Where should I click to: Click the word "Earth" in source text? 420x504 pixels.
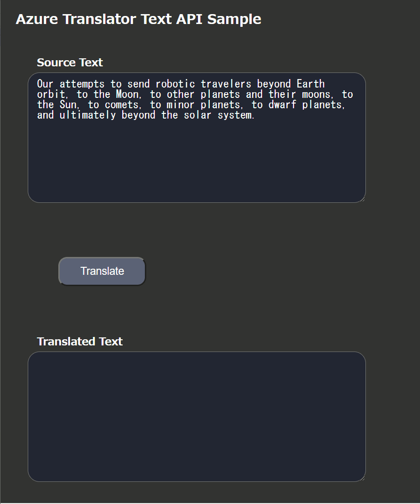(x=310, y=84)
